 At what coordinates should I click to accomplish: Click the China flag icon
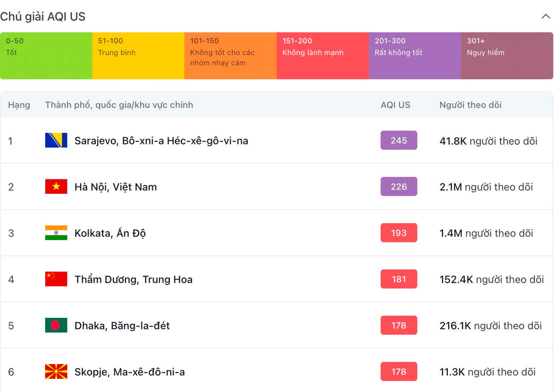coord(56,279)
